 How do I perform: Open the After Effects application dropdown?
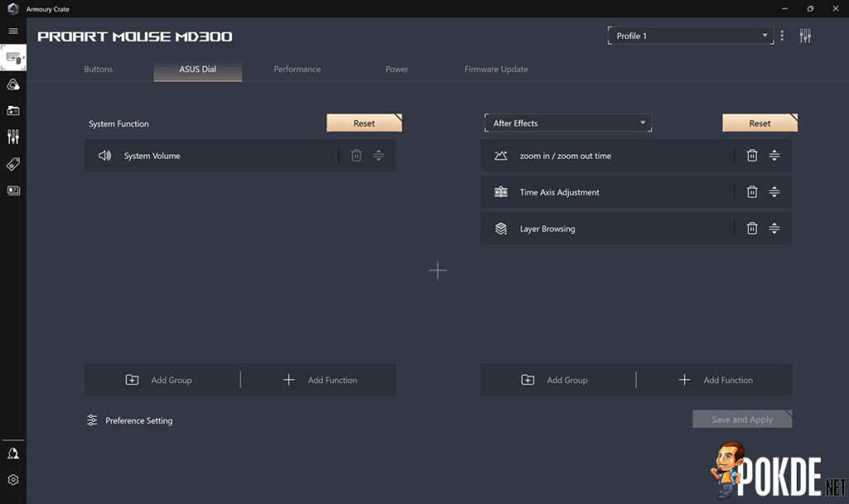click(568, 123)
